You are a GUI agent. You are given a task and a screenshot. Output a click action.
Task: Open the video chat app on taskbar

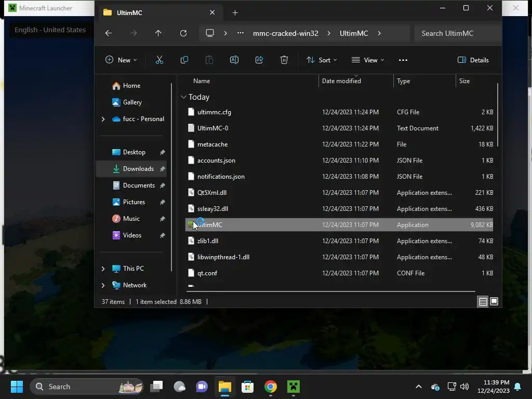pos(202,387)
